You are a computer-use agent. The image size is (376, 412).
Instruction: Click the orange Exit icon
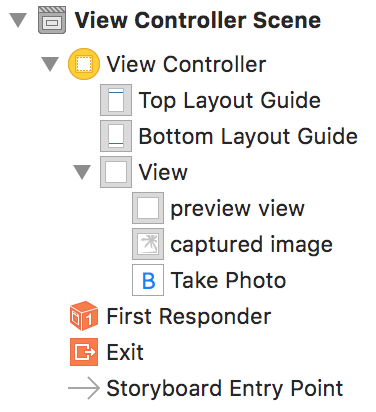click(84, 352)
